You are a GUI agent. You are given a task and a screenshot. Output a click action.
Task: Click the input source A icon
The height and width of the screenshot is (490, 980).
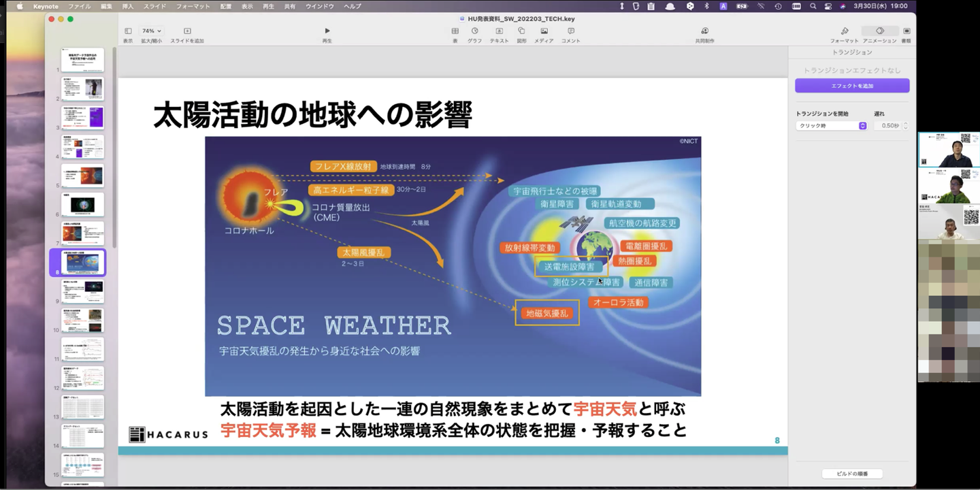coord(723,6)
